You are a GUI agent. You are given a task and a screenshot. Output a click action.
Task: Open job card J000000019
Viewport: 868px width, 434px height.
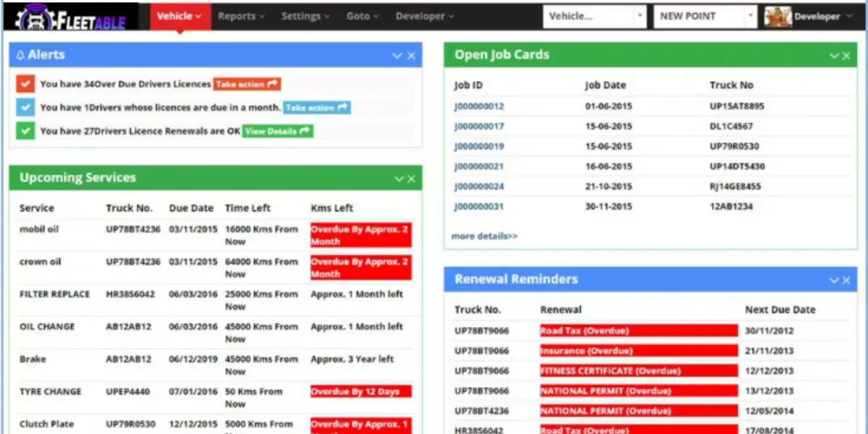[479, 146]
